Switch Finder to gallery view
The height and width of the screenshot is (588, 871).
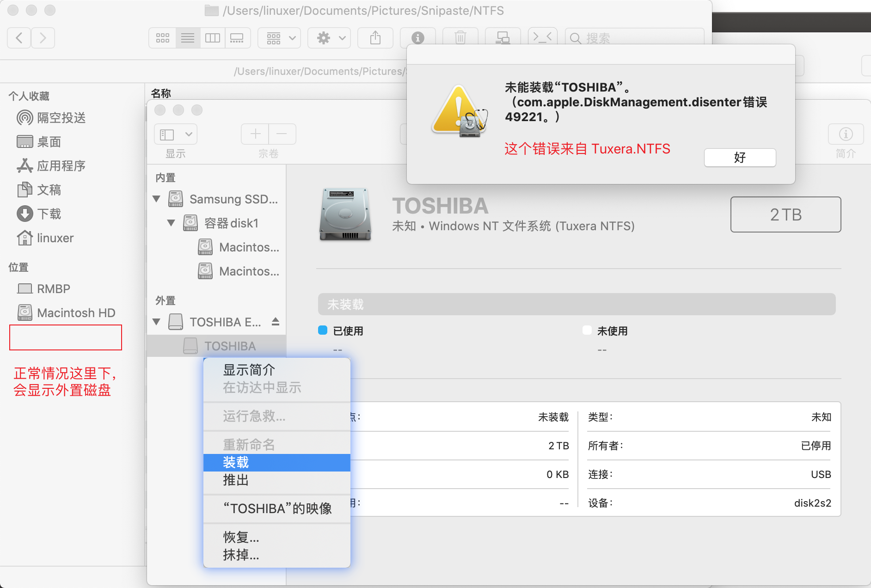(237, 38)
